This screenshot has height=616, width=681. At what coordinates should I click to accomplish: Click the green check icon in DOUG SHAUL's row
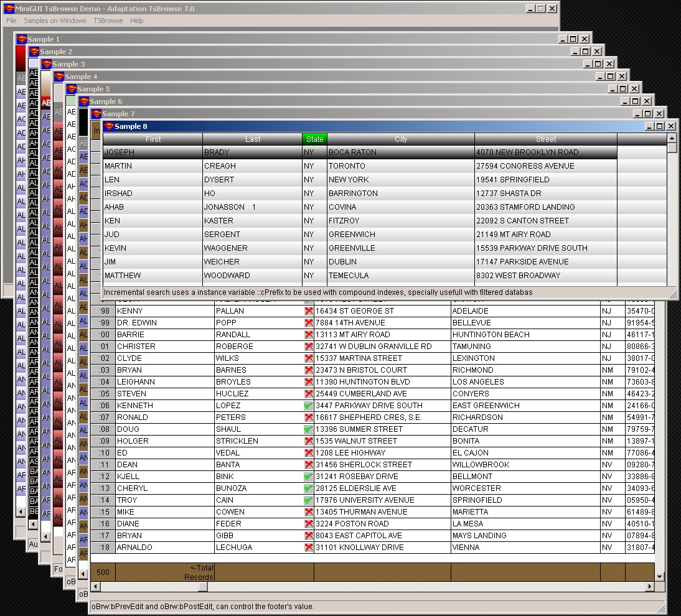[308, 429]
